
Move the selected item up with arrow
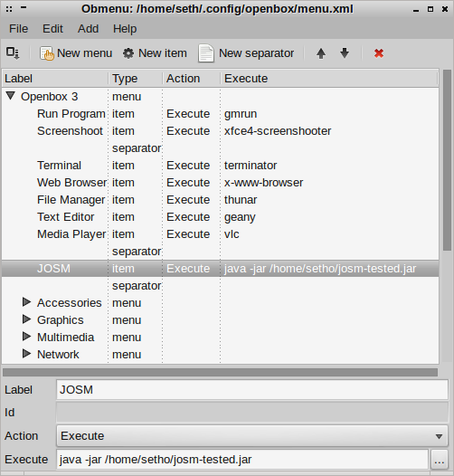coord(321,53)
